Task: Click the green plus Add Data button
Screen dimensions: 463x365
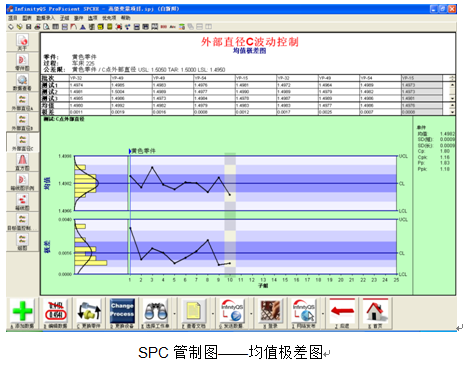Action: point(22,311)
